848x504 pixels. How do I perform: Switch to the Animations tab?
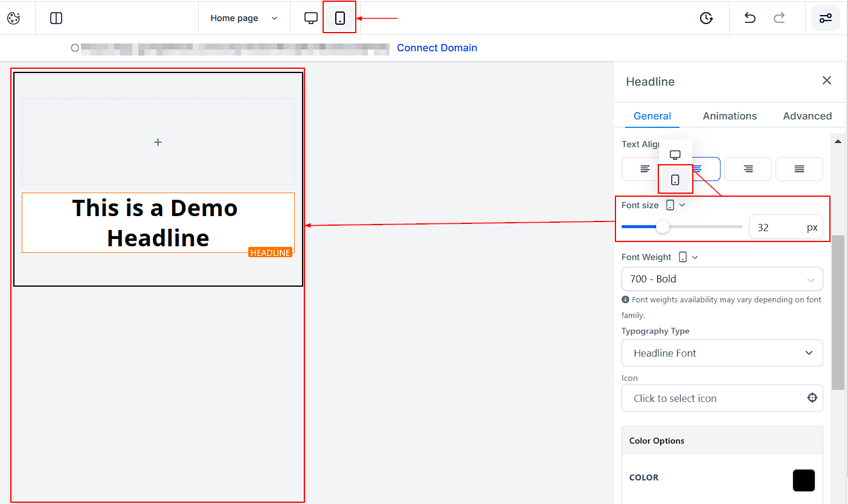coord(730,116)
